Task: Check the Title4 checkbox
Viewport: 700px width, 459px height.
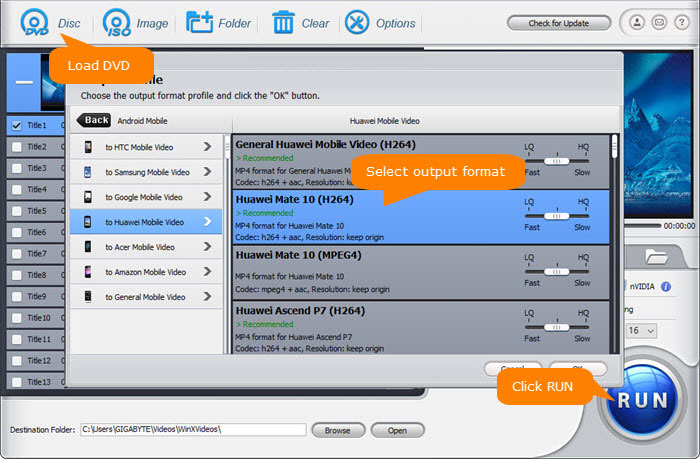Action: 17,190
